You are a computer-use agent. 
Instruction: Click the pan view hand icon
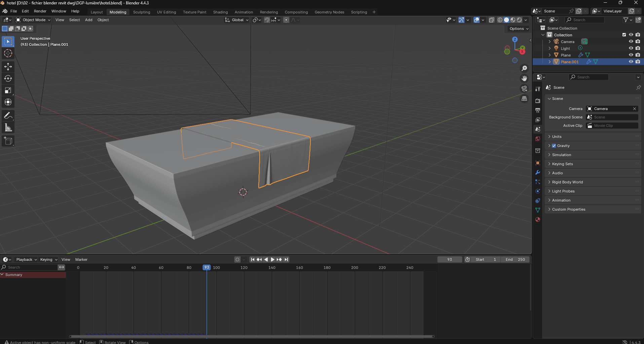[524, 78]
